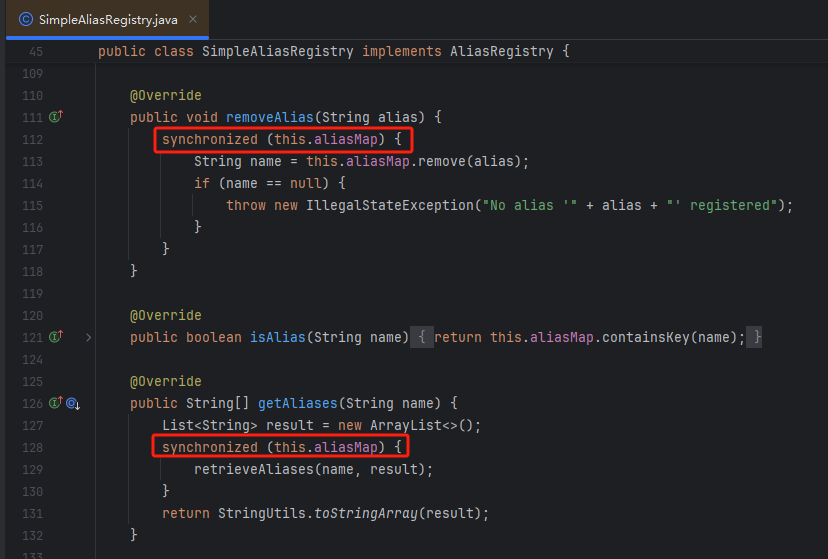Click the implements gutter icon on line 126

pyautogui.click(x=56, y=403)
